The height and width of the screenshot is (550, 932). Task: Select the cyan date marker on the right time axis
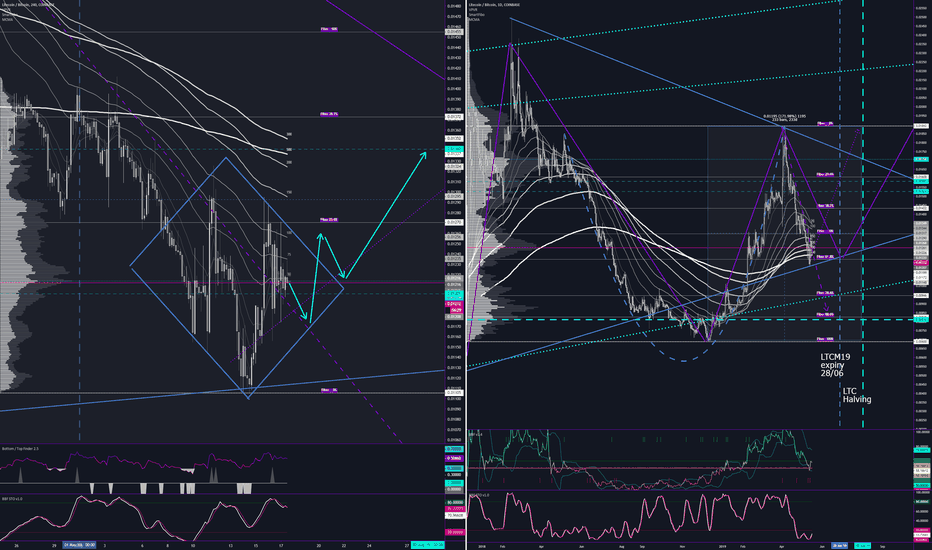[862, 545]
